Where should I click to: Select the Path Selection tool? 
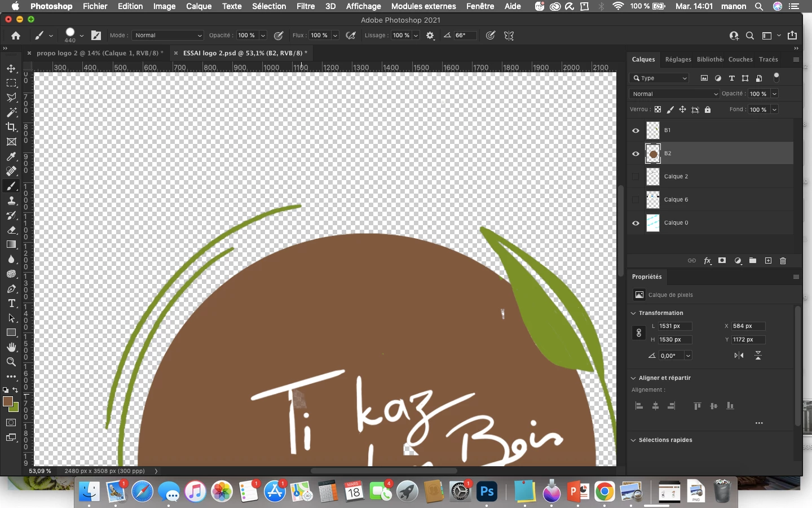[11, 318]
